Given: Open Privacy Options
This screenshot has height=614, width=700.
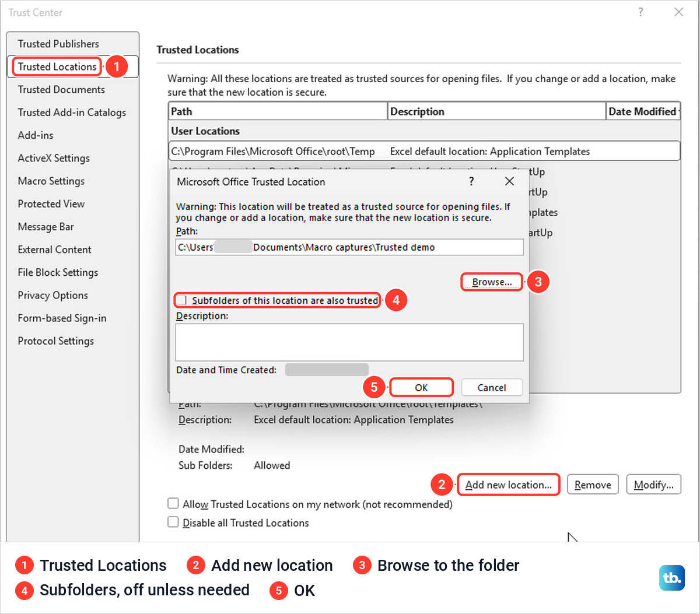Looking at the screenshot, I should click(x=53, y=295).
